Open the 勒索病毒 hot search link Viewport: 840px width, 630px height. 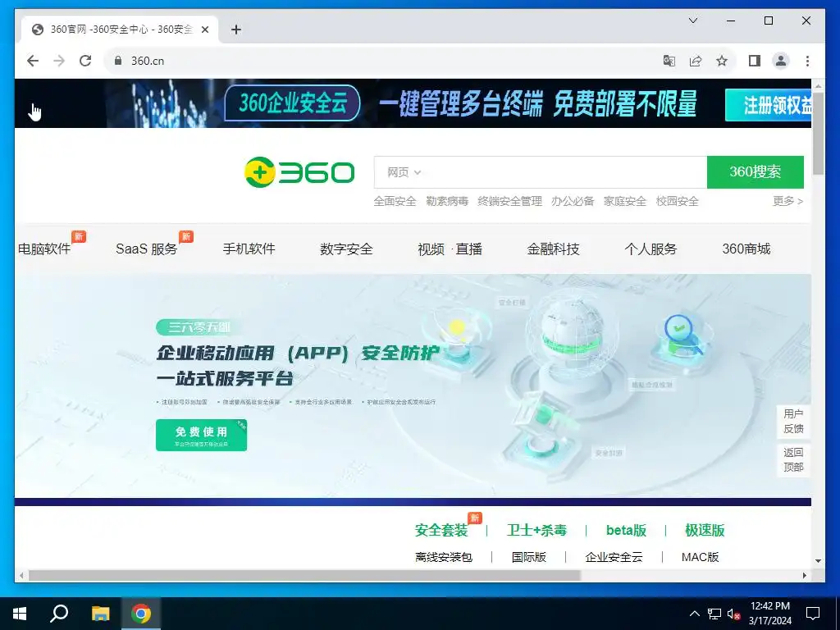(x=447, y=201)
